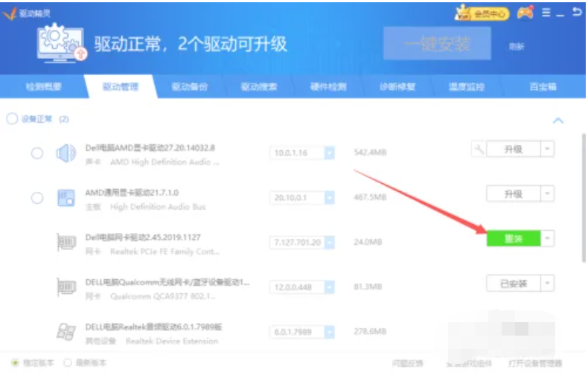Screen dimensions: 588x375
Task: Open version dropdown showing 10.0.1.16
Action: [330, 153]
